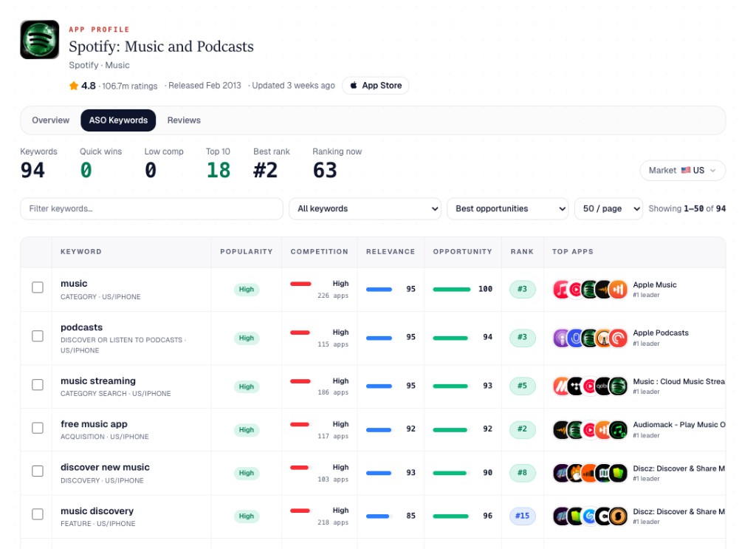Open red Pocket Casts icon in podcasts row

(x=618, y=338)
